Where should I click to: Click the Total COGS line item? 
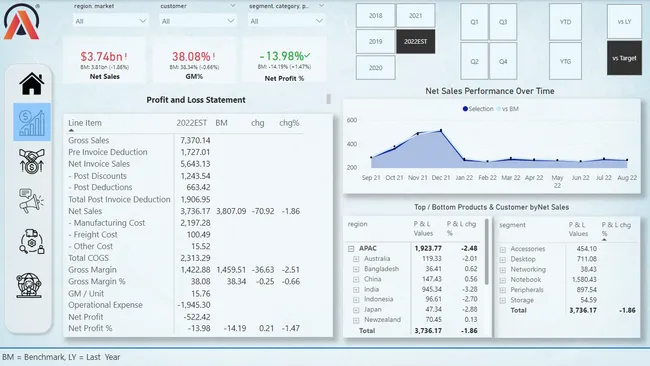click(x=88, y=258)
